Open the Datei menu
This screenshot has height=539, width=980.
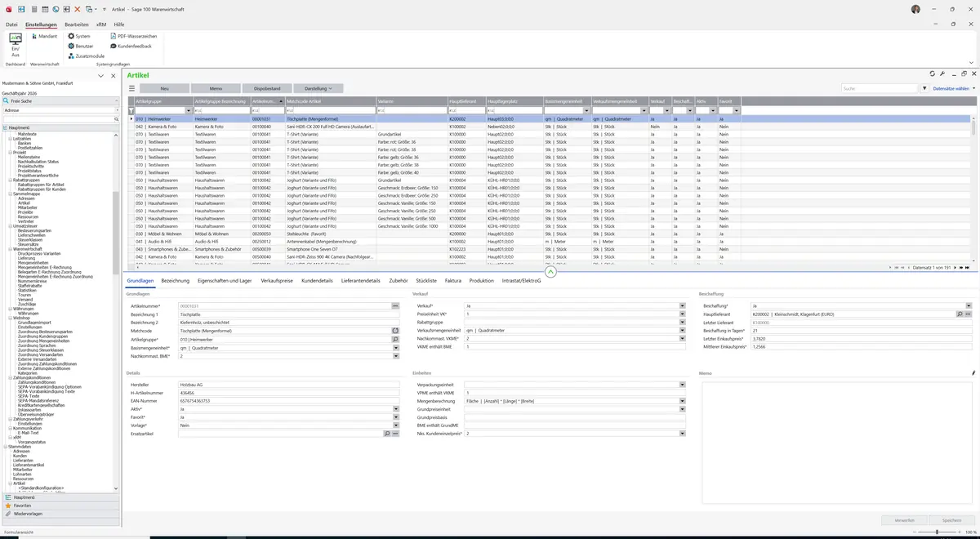[x=11, y=24]
